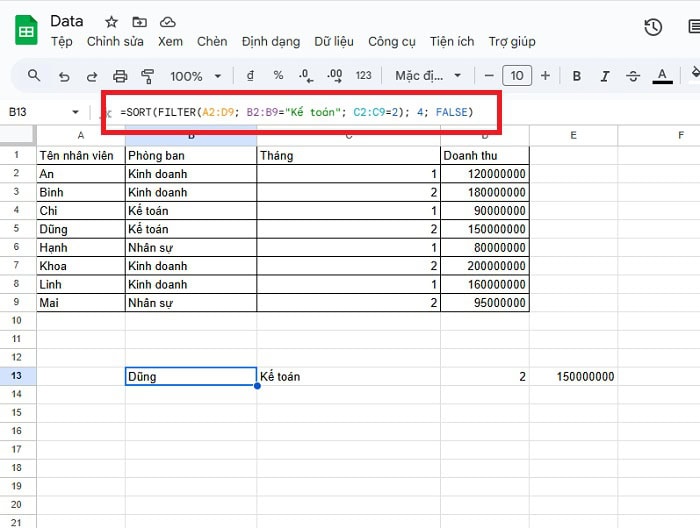
Task: Open version history clock icon
Action: point(653,27)
